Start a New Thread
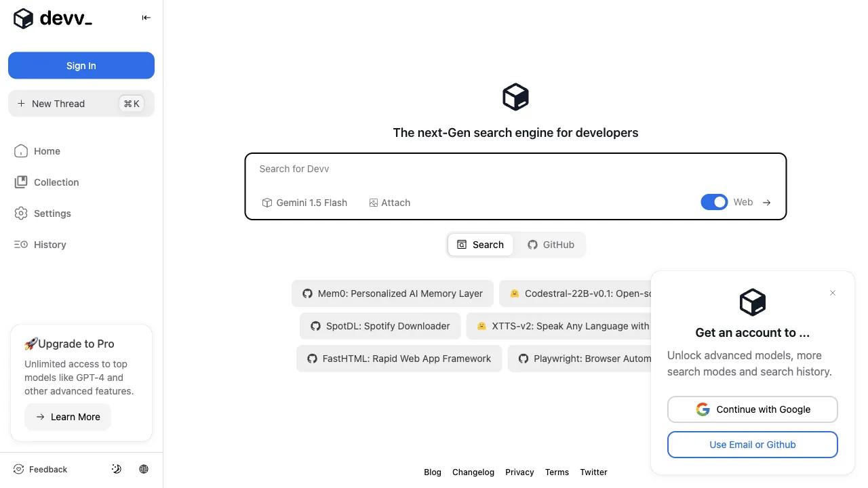 click(81, 104)
